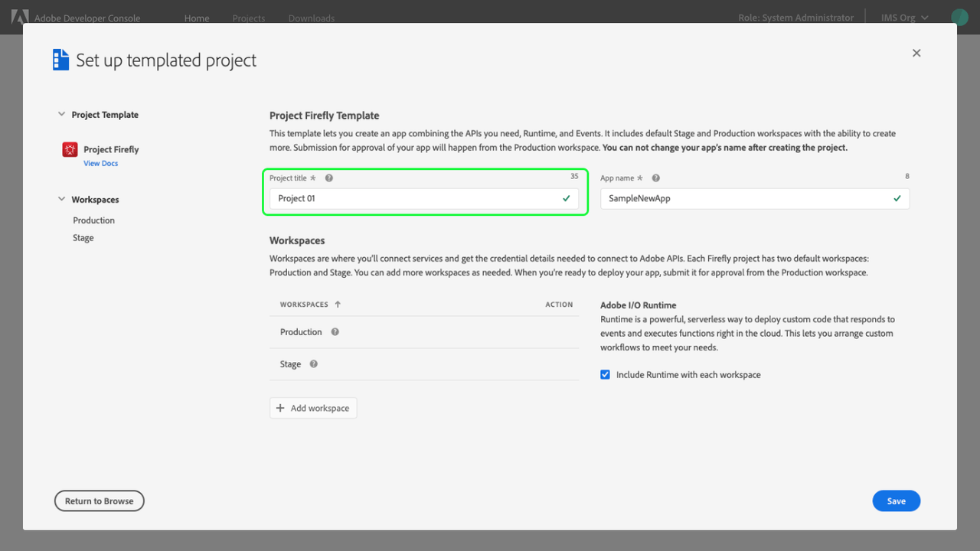Open the Downloads tab
The image size is (980, 551).
312,18
